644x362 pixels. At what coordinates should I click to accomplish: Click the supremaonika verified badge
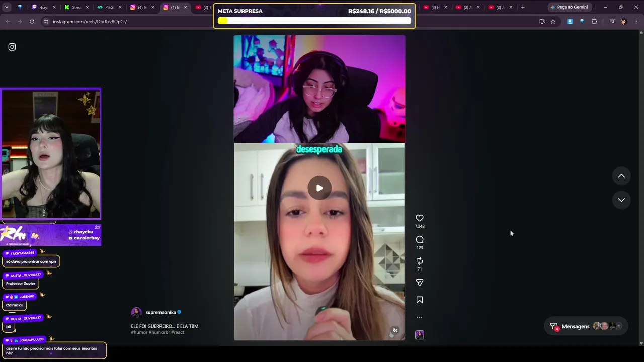point(179,312)
